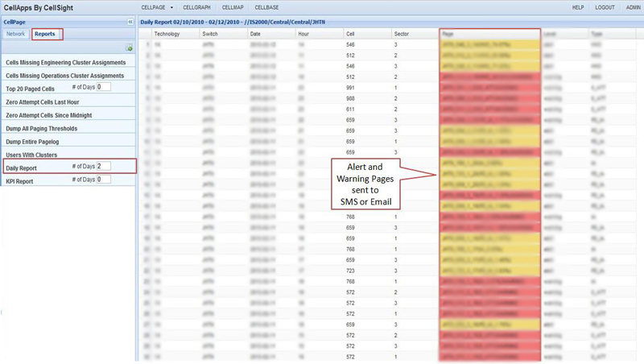Switch to the Network tab
Screen dimensions: 644x364
tap(16, 35)
